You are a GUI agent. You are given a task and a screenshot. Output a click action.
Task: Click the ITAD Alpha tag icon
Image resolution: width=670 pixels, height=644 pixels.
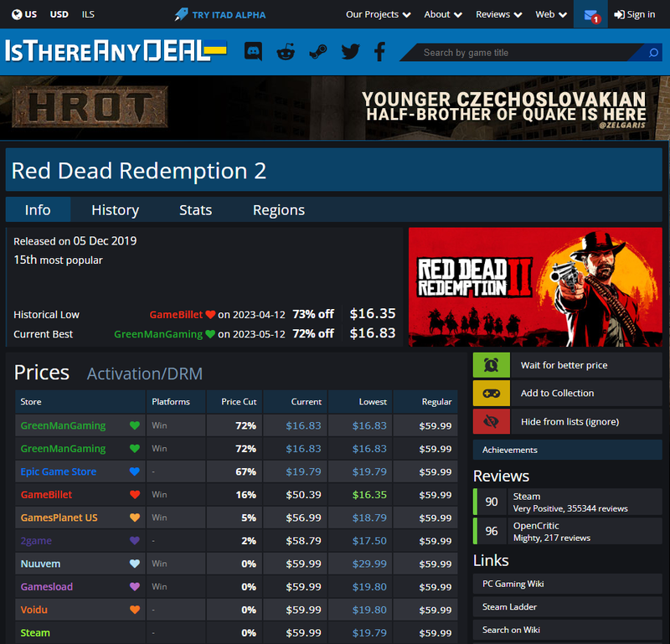click(181, 14)
